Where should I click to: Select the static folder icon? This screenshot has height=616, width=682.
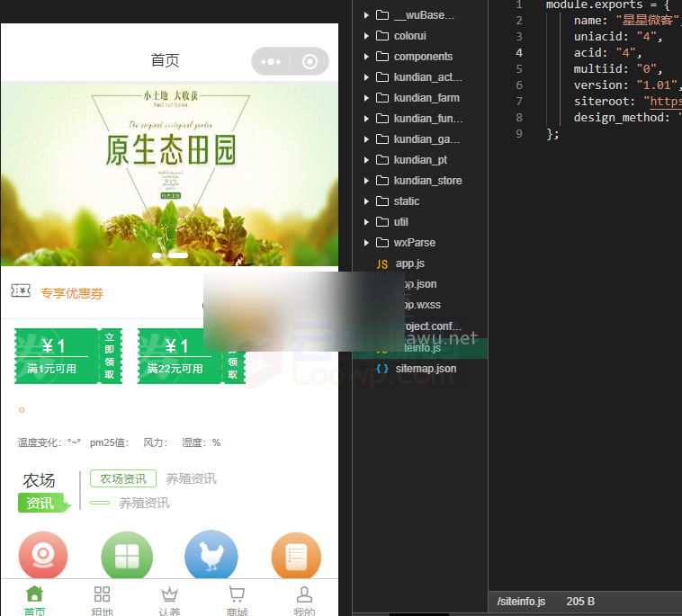[x=382, y=201]
